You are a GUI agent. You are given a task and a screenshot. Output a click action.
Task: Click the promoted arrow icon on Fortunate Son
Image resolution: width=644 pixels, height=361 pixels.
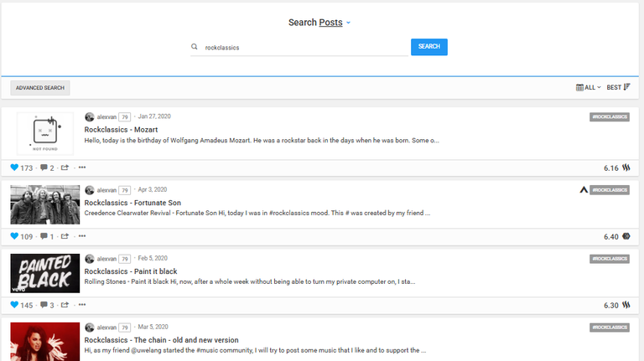pos(584,189)
